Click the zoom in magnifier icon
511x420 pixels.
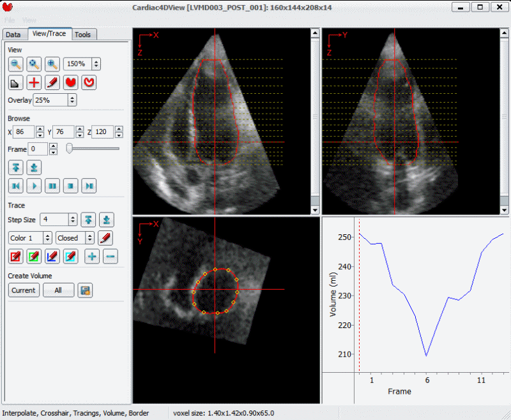pos(52,64)
